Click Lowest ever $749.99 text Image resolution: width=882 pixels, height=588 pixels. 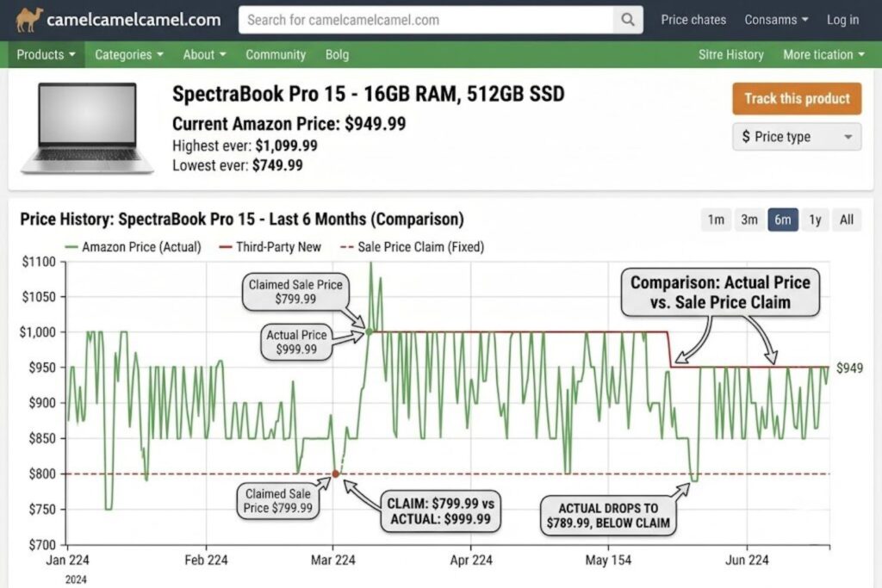pos(238,165)
